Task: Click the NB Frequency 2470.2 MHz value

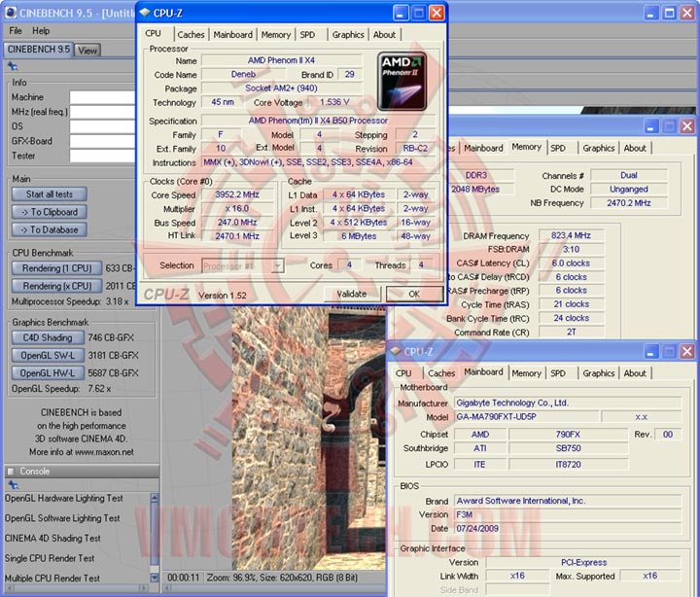Action: tap(629, 202)
